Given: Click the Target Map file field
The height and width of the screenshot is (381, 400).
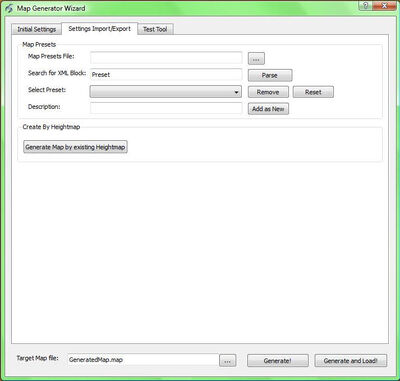Looking at the screenshot, I should (143, 360).
